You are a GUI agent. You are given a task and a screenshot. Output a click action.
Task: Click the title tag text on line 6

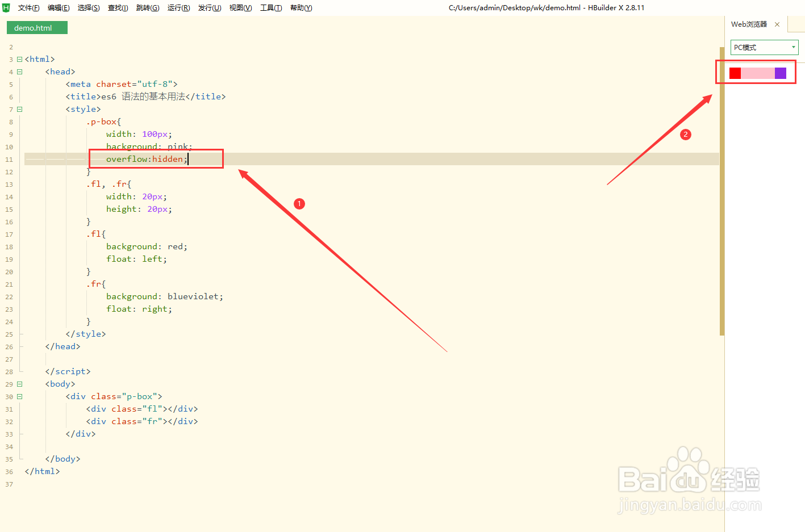[145, 97]
